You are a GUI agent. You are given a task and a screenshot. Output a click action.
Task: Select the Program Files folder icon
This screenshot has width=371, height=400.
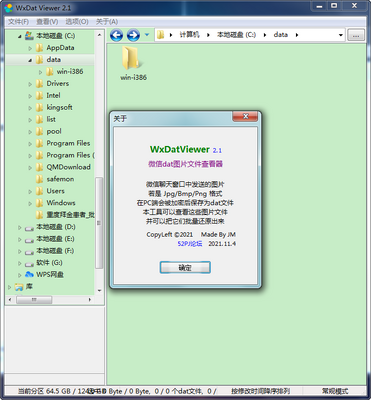coord(39,143)
